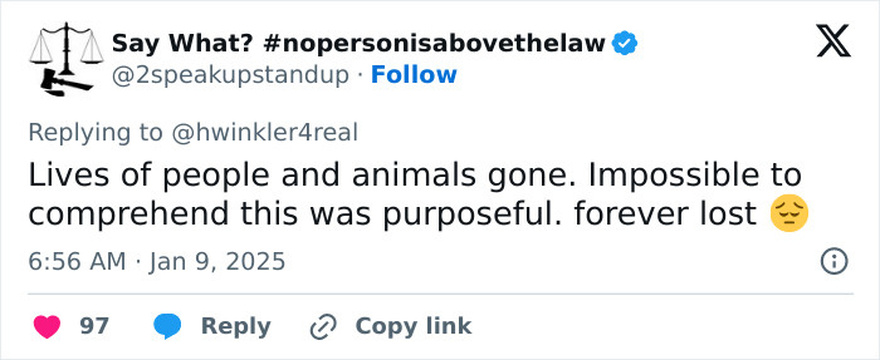Click the chain link icon

point(323,327)
